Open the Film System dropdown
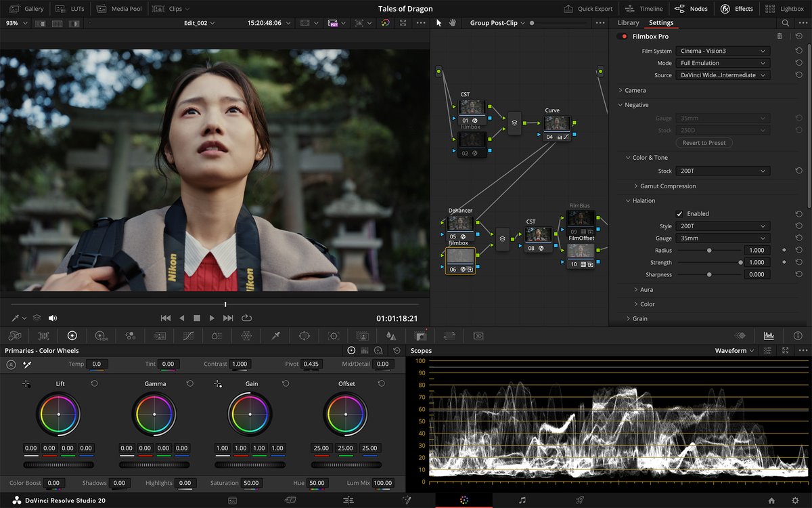812x508 pixels. (x=723, y=51)
